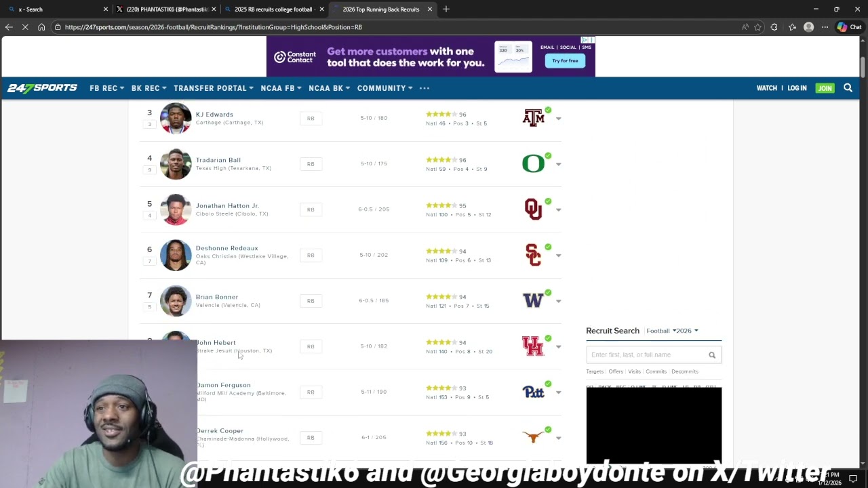Open the more navigation ellipsis menu
868x488 pixels.
coord(425,88)
